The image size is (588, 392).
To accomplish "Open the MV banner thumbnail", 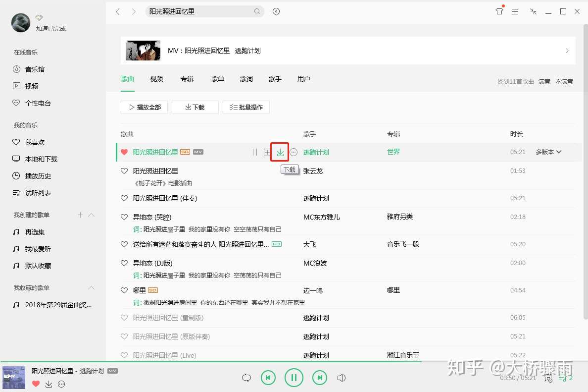I will tap(143, 51).
